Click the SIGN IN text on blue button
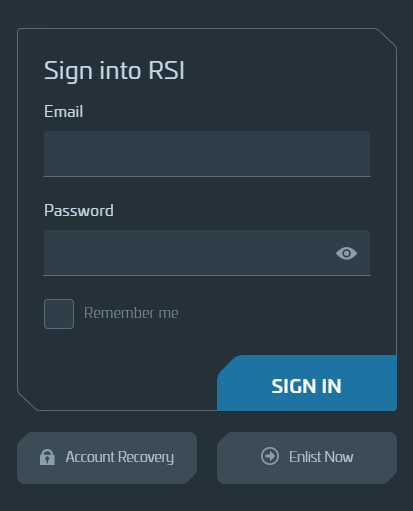This screenshot has height=511, width=413. point(306,386)
